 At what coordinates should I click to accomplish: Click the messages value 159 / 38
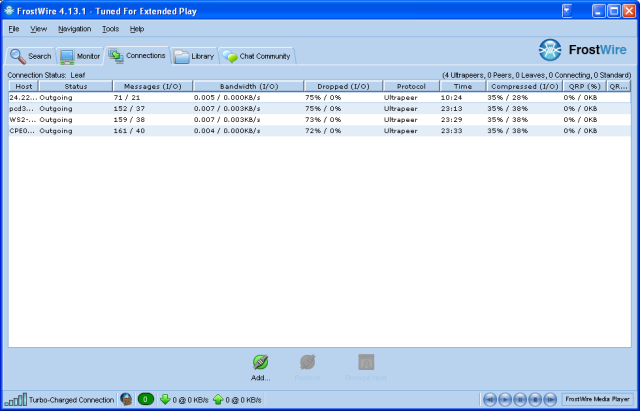[129, 120]
